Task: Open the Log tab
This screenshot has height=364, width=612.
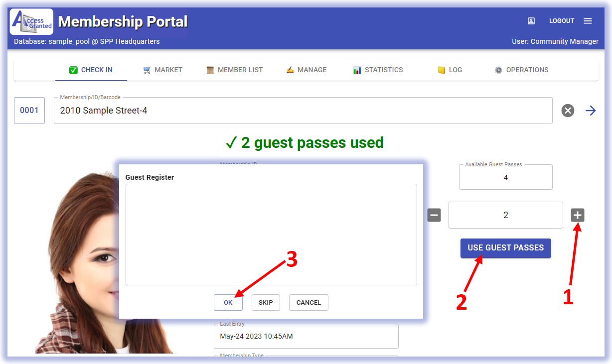Action: coord(450,70)
